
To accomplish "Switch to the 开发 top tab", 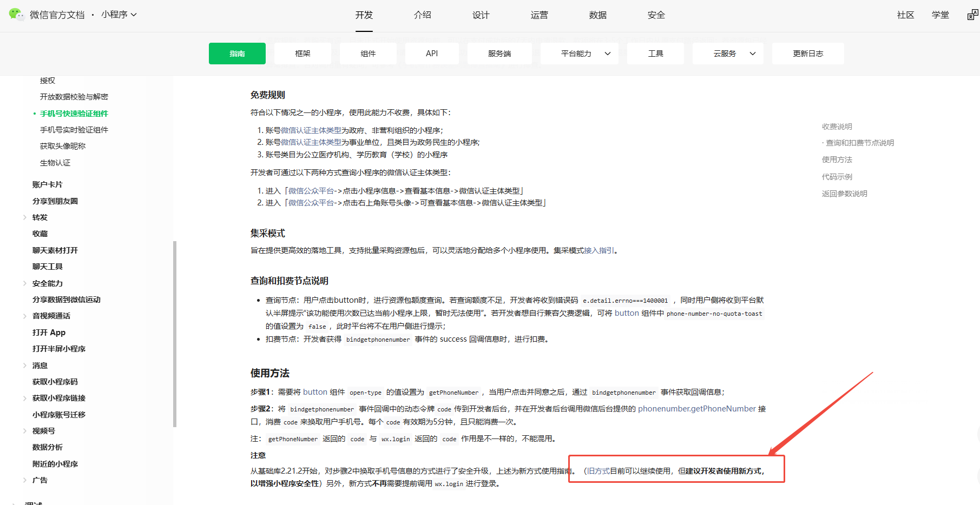I will [x=364, y=15].
